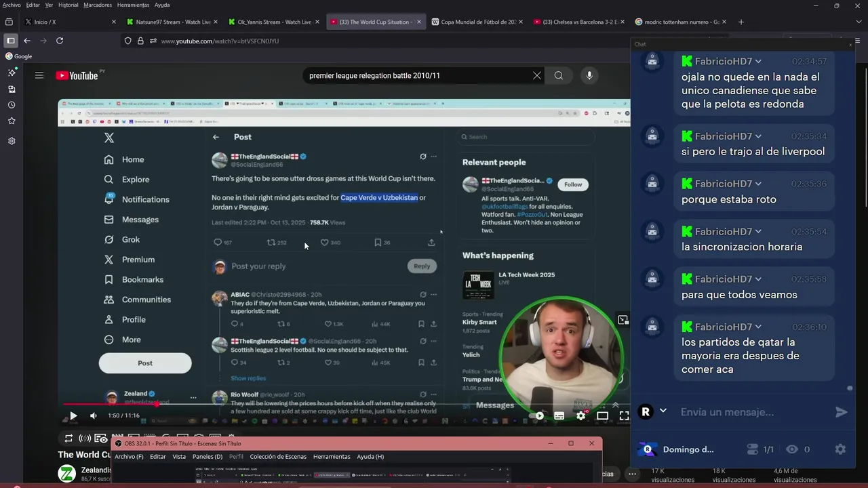Image resolution: width=868 pixels, height=488 pixels.
Task: Open the browser sidebar toggle
Action: (x=10, y=41)
